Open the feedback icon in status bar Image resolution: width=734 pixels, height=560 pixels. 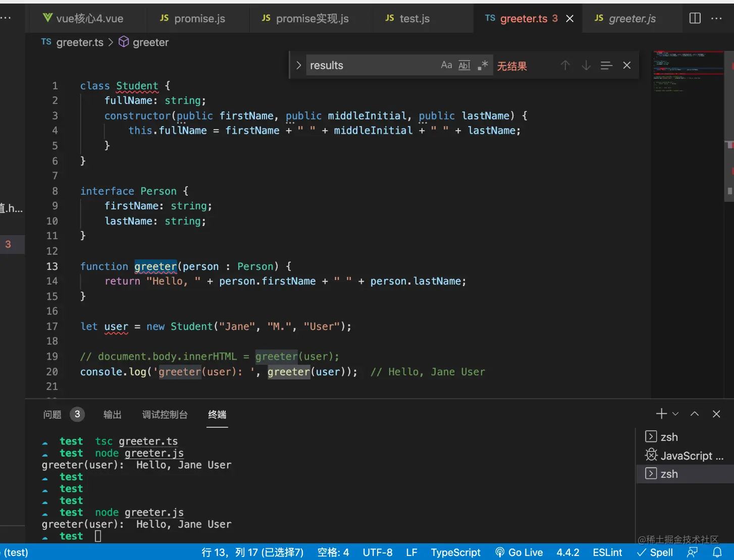click(693, 552)
